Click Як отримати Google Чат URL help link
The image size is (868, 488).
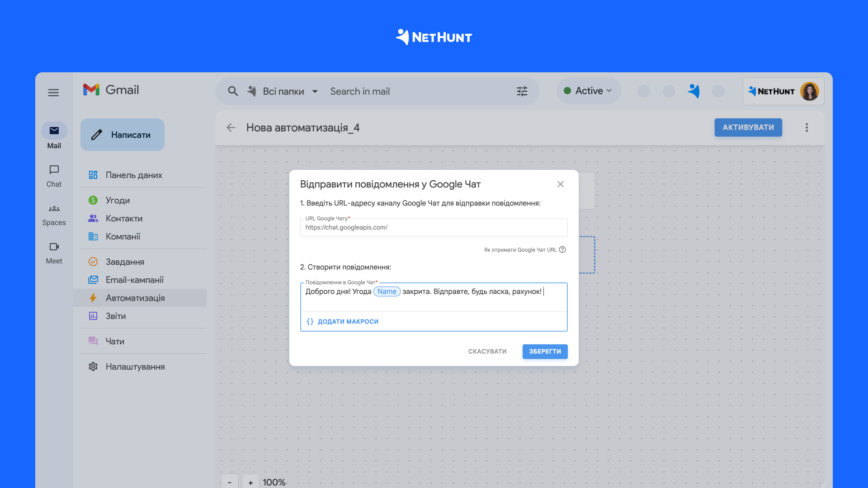524,249
